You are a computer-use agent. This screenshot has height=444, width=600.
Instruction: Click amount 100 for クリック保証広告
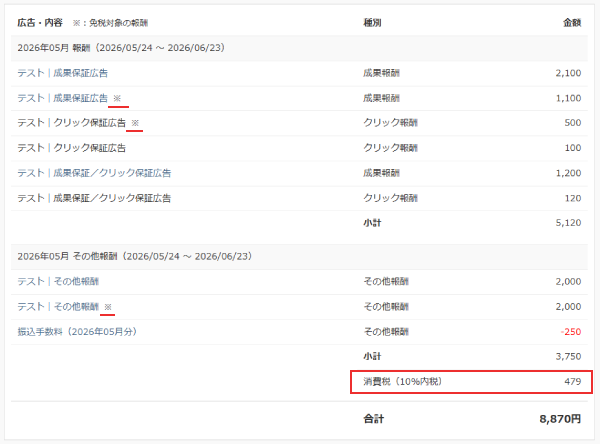point(573,148)
